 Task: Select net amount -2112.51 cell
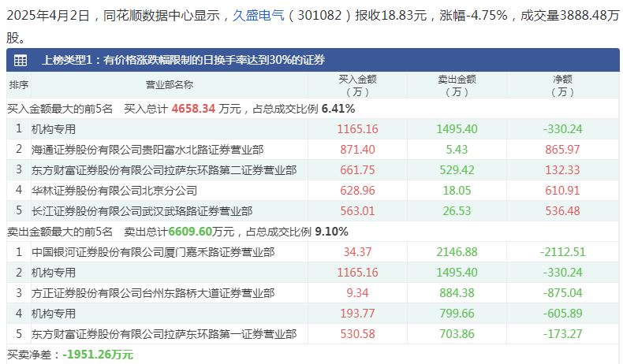[562, 252]
